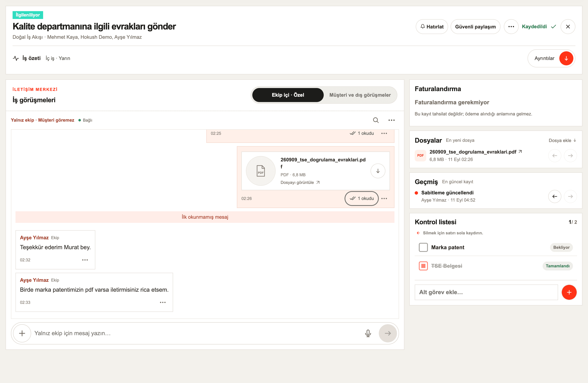Jump to İlk okunmamış mesaj divider

[205, 217]
